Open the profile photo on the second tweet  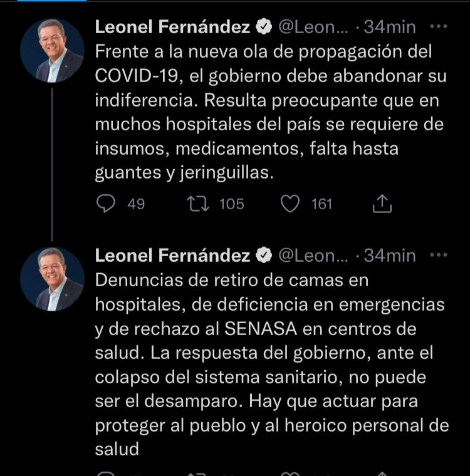click(x=52, y=279)
